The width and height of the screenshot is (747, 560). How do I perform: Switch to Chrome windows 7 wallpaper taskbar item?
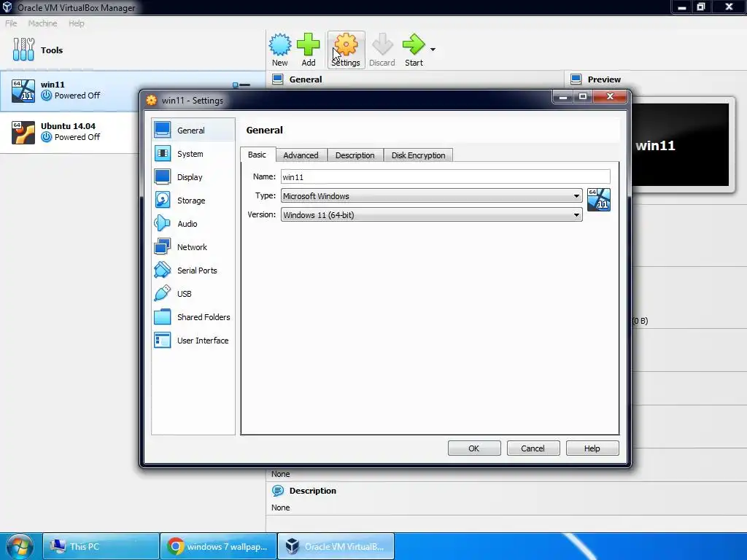218,546
